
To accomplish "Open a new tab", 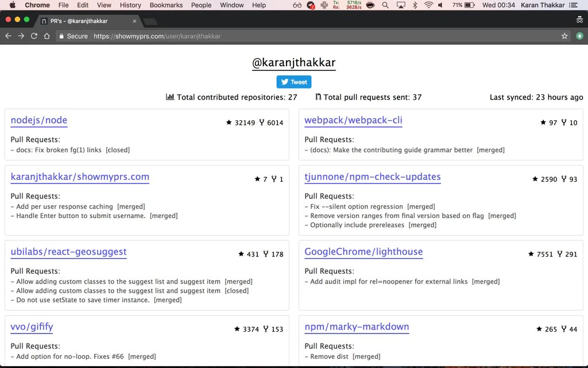I will 150,22.
